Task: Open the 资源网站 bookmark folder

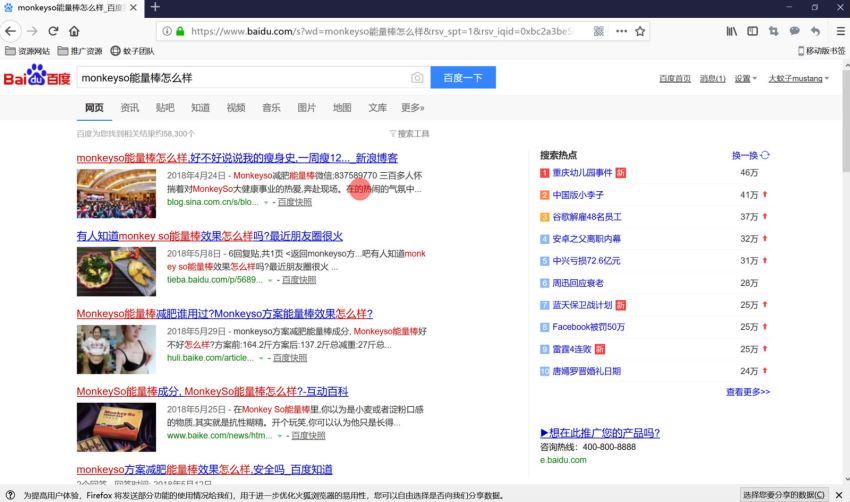Action: (27, 51)
